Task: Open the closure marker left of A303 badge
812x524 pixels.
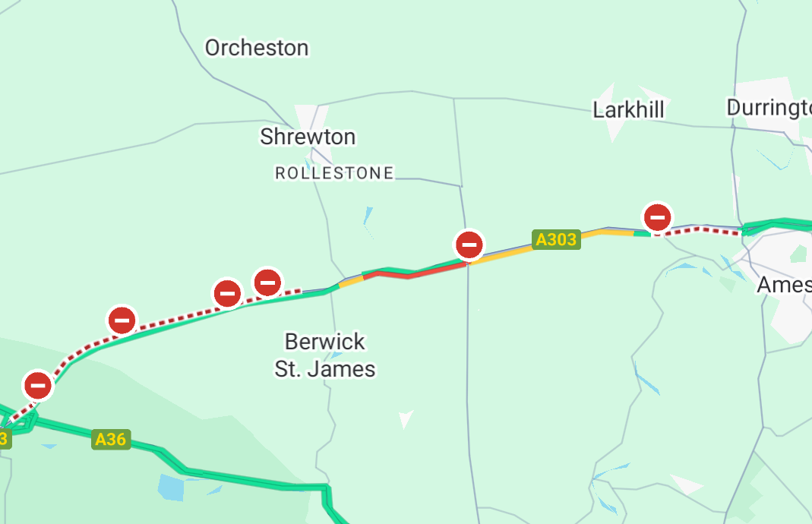Action: pyautogui.click(x=469, y=245)
